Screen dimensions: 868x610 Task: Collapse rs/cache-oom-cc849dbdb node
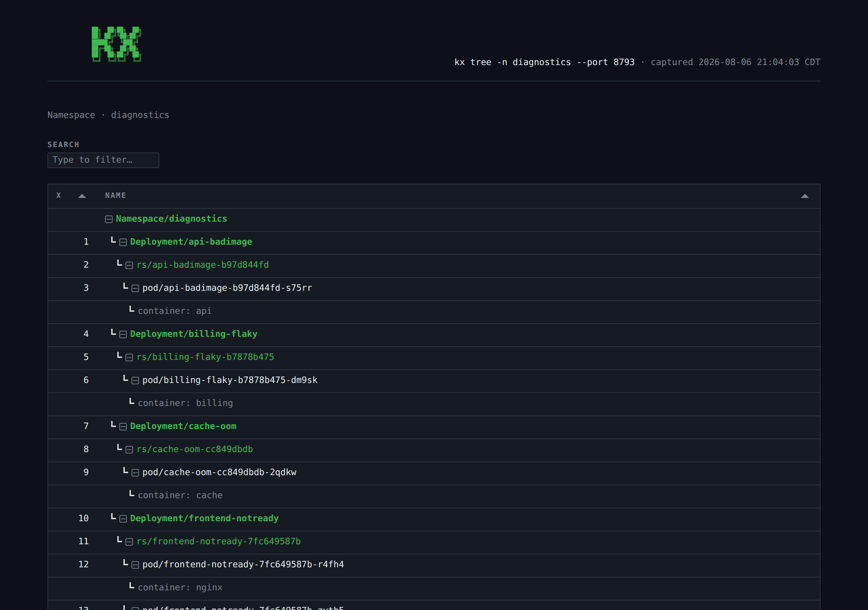pyautogui.click(x=129, y=450)
